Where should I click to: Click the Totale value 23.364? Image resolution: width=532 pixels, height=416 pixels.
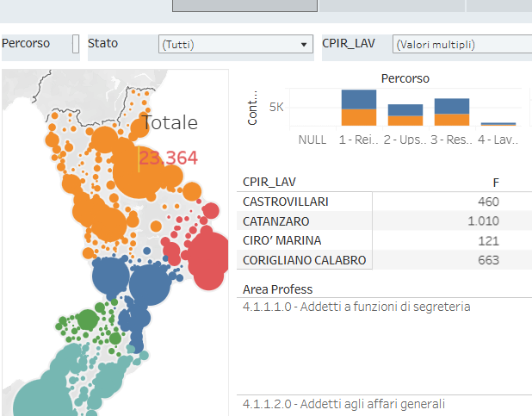(168, 158)
